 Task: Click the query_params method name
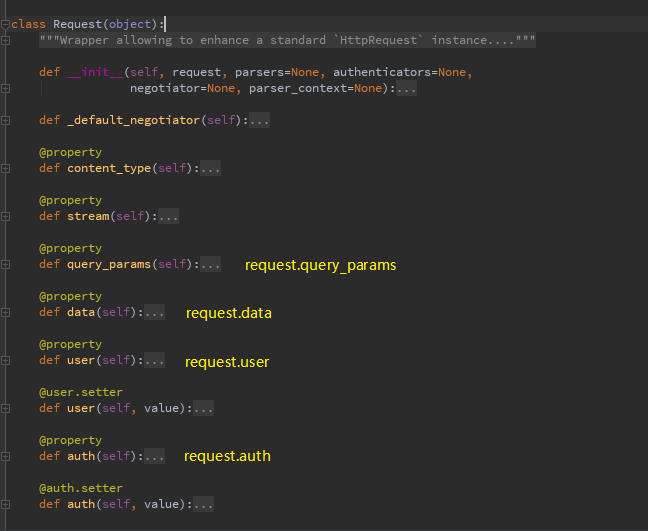click(109, 264)
